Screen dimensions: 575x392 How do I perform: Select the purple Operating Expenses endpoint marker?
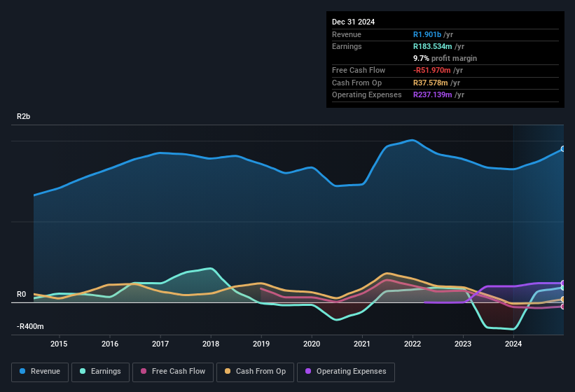563,283
